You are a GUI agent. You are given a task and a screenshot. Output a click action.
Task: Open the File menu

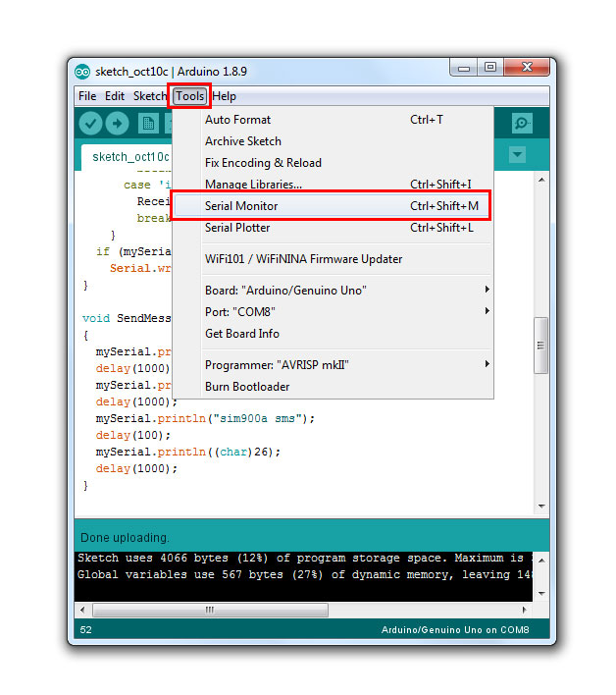tap(87, 96)
